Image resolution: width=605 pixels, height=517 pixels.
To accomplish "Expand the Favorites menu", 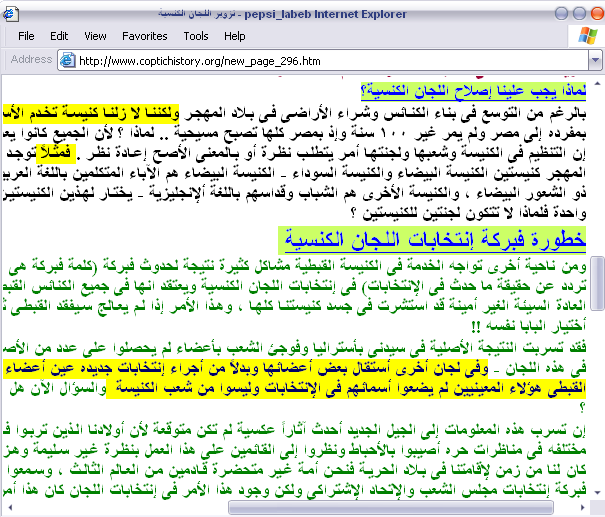I will (x=145, y=36).
